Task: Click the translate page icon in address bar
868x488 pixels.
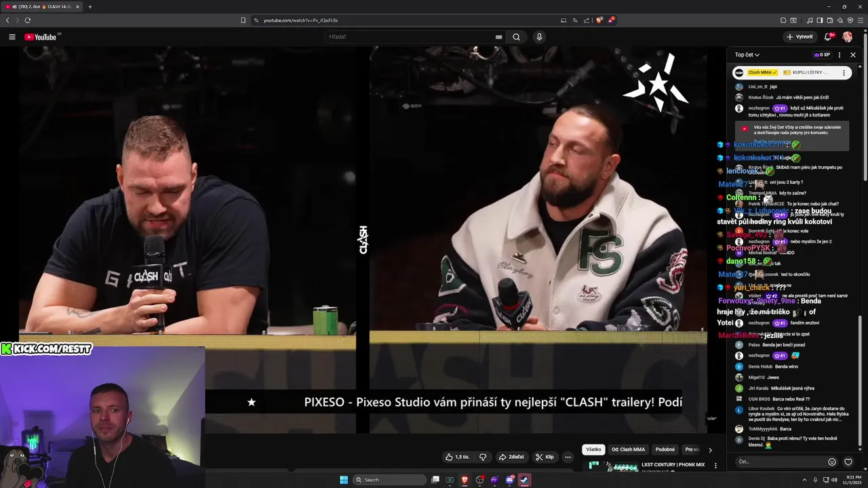Action: tap(575, 20)
